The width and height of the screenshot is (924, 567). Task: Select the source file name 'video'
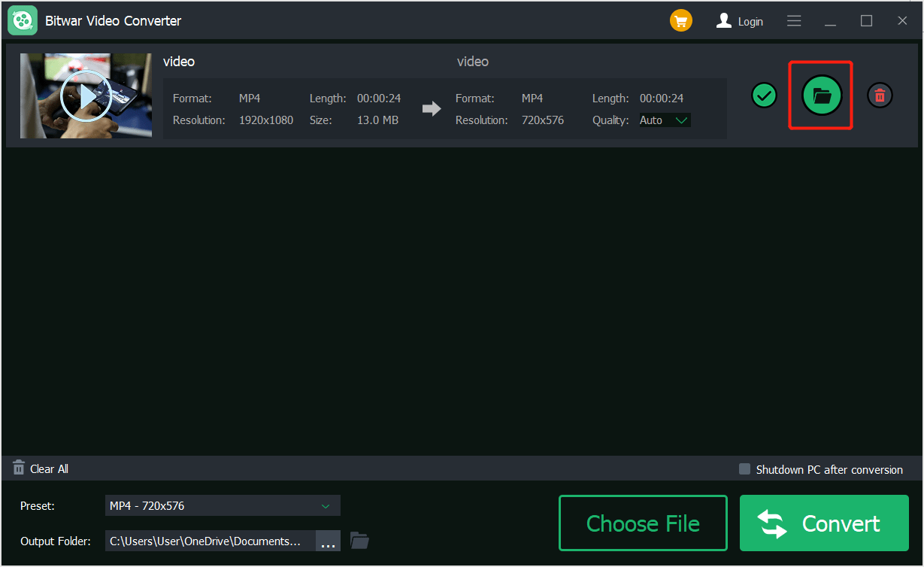(179, 62)
